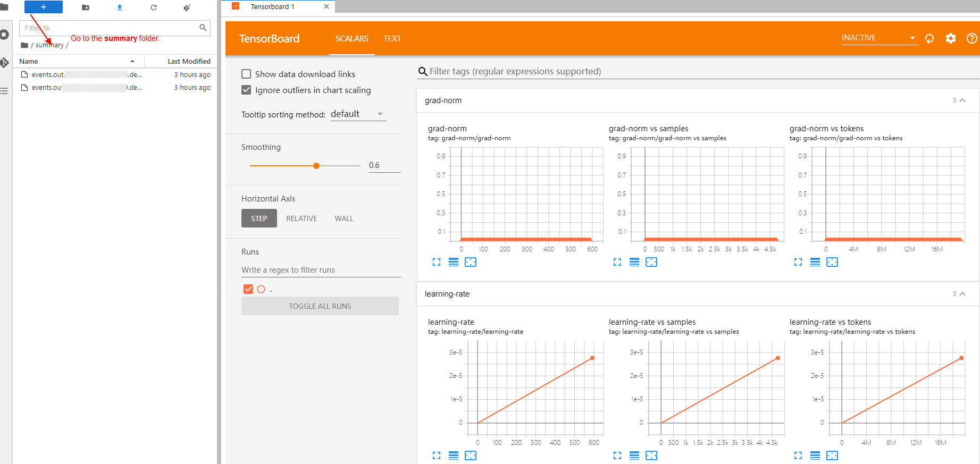Viewport: 980px width, 464px height.
Task: Expand learning-rate vs samples chart
Action: [x=617, y=455]
